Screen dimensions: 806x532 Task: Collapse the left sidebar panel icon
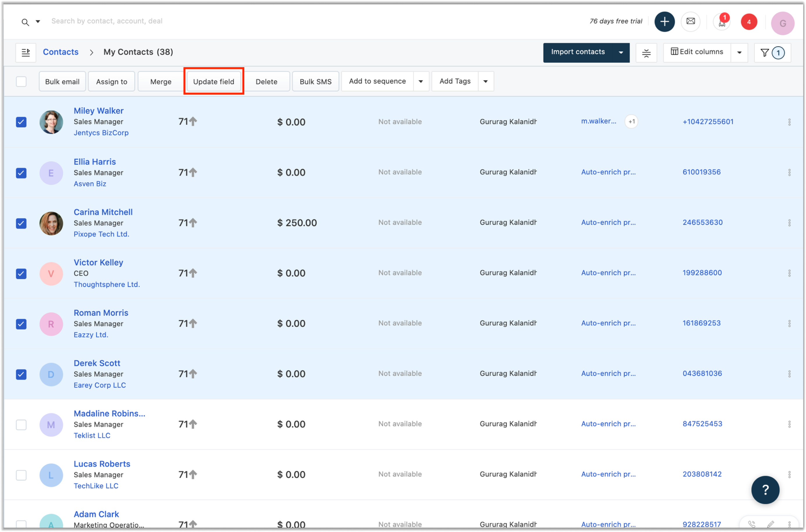tap(26, 52)
